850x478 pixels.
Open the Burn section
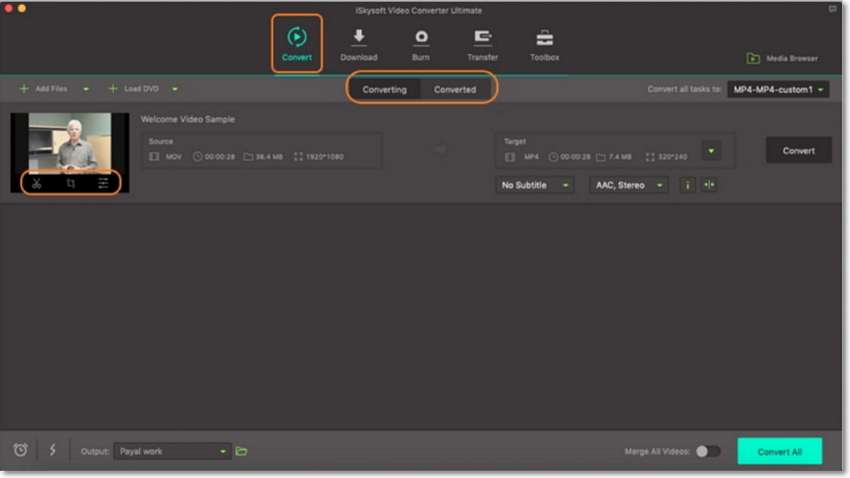click(x=421, y=44)
